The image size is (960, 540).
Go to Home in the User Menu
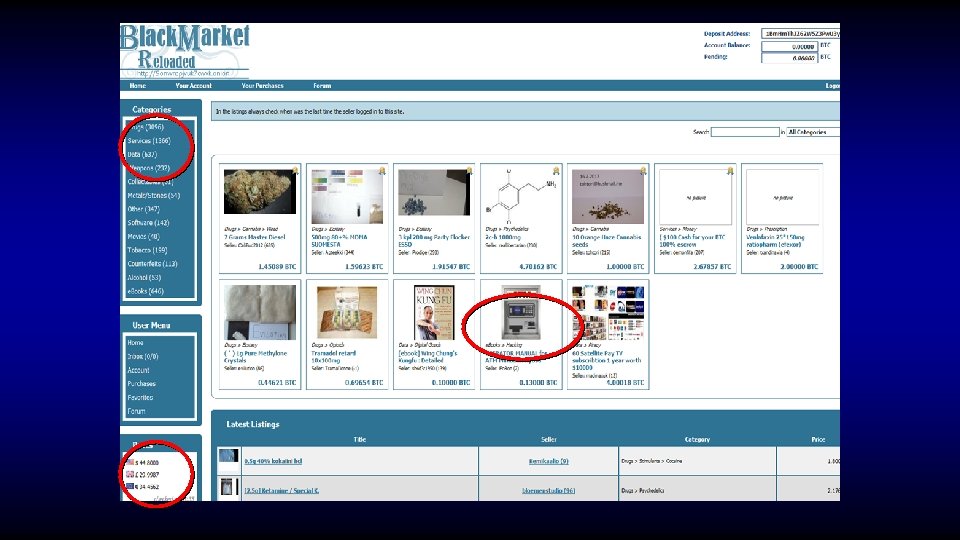135,343
